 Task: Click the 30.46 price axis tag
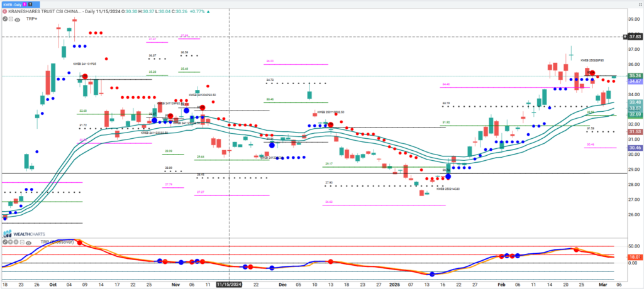coord(635,148)
